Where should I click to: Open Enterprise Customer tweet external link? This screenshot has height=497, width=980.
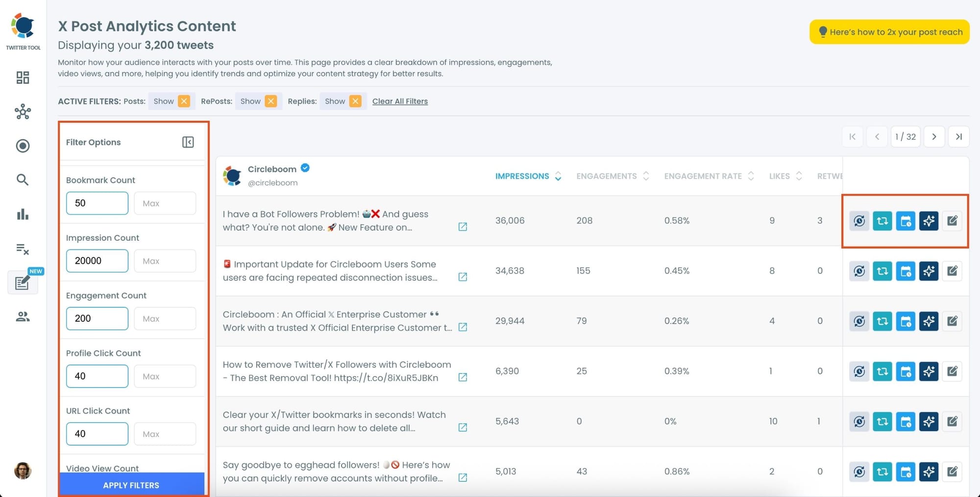(x=463, y=327)
